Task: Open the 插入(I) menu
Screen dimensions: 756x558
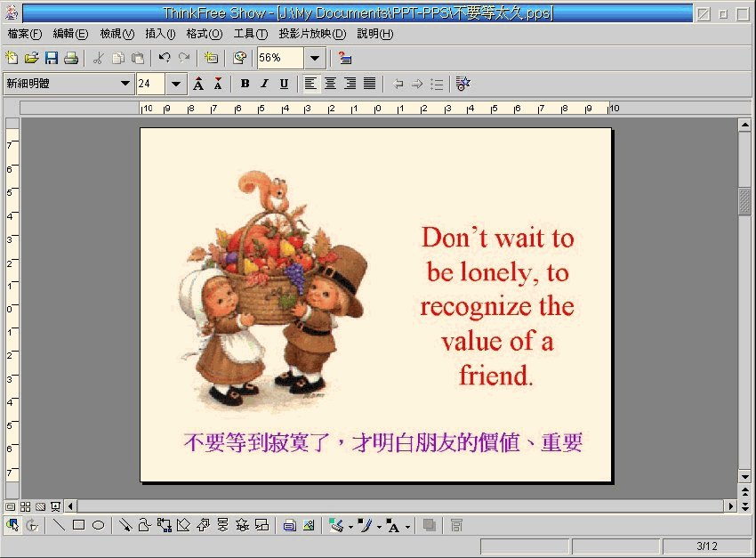Action: [161, 34]
